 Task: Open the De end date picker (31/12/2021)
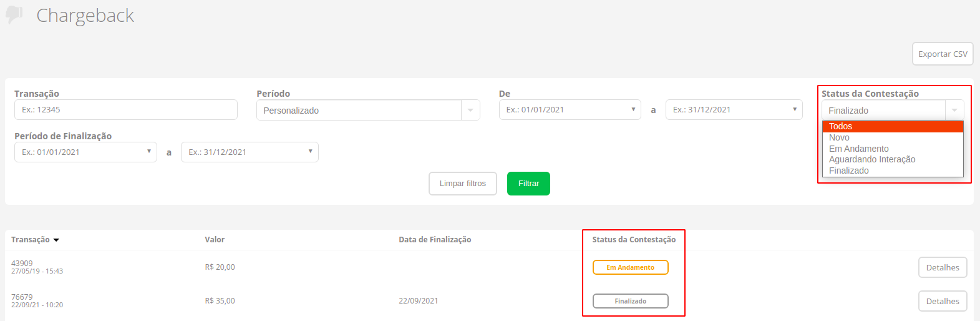tap(734, 109)
